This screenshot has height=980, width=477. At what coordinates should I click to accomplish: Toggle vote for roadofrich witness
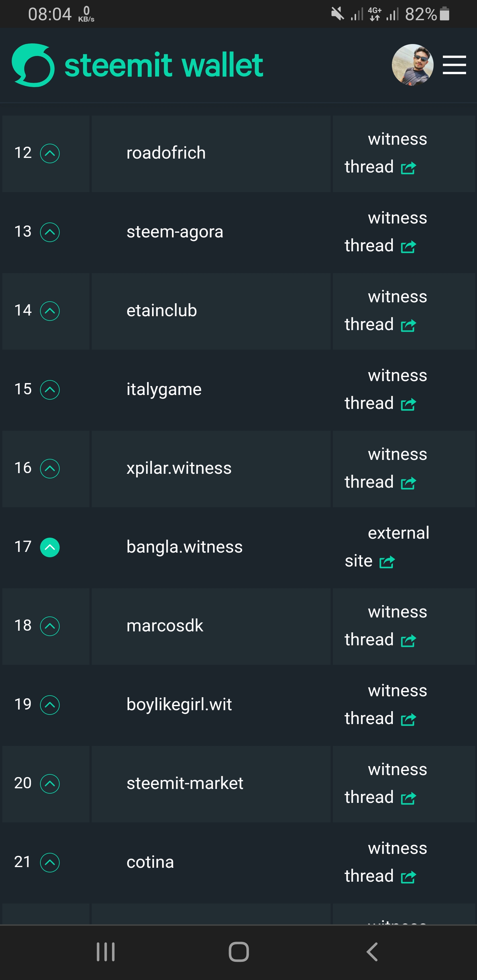50,153
